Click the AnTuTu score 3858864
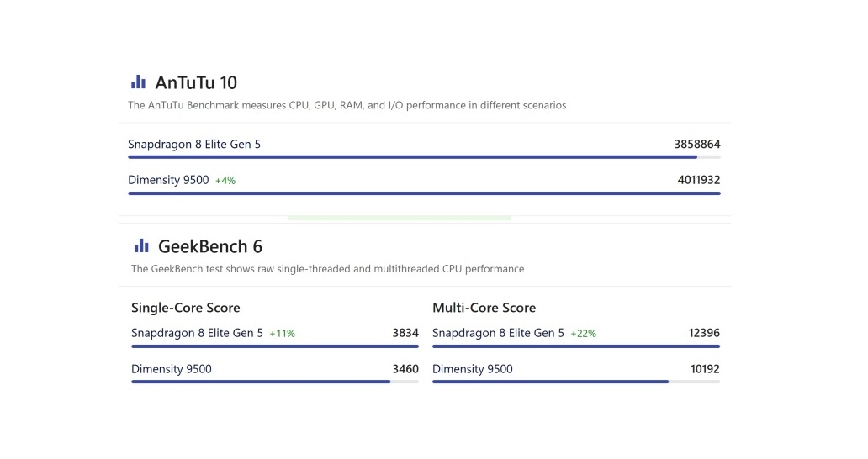Viewport: 868px width, 459px height. (x=696, y=145)
